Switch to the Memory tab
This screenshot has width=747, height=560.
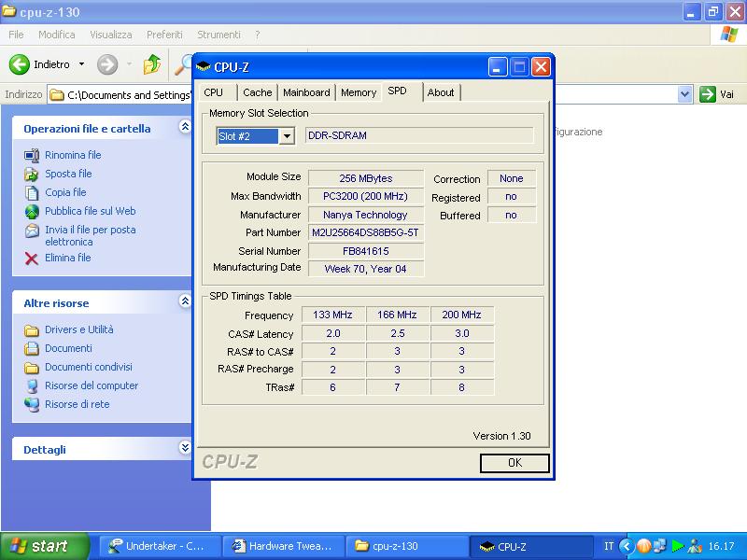click(359, 92)
